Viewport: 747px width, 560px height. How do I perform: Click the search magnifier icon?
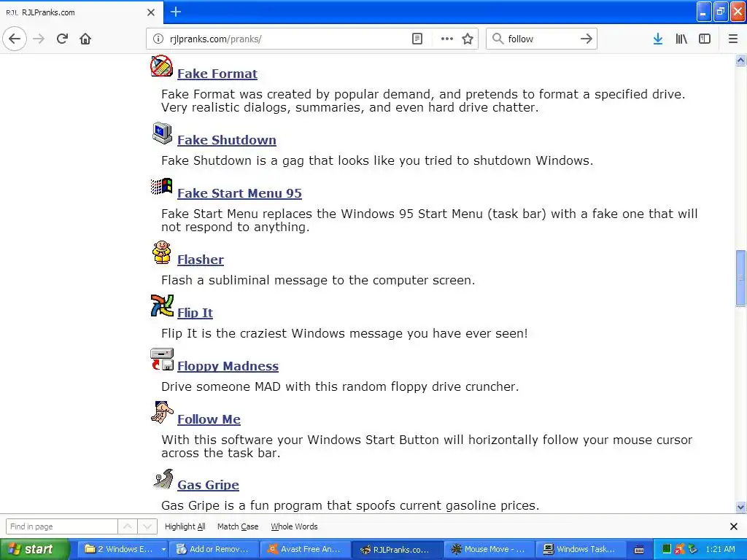(498, 39)
